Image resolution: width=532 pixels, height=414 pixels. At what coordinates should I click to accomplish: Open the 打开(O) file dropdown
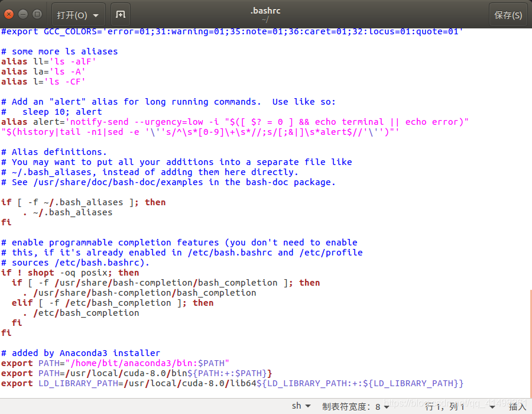tap(79, 15)
